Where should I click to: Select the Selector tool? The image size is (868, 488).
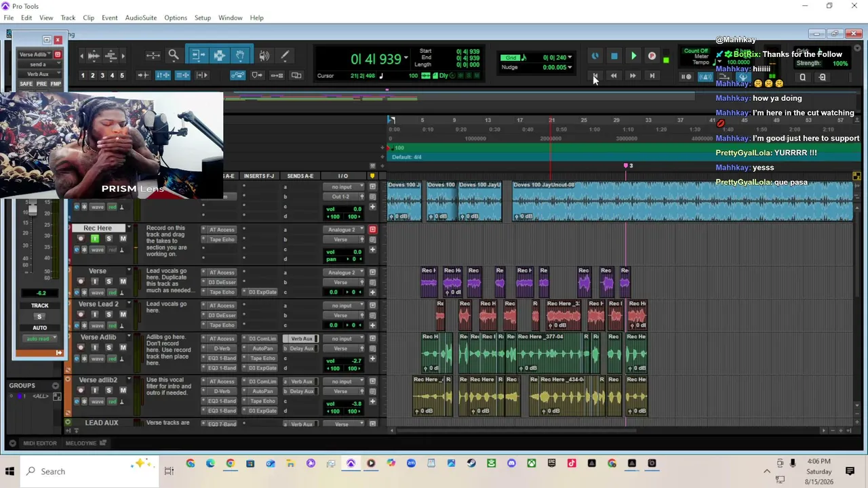[219, 56]
